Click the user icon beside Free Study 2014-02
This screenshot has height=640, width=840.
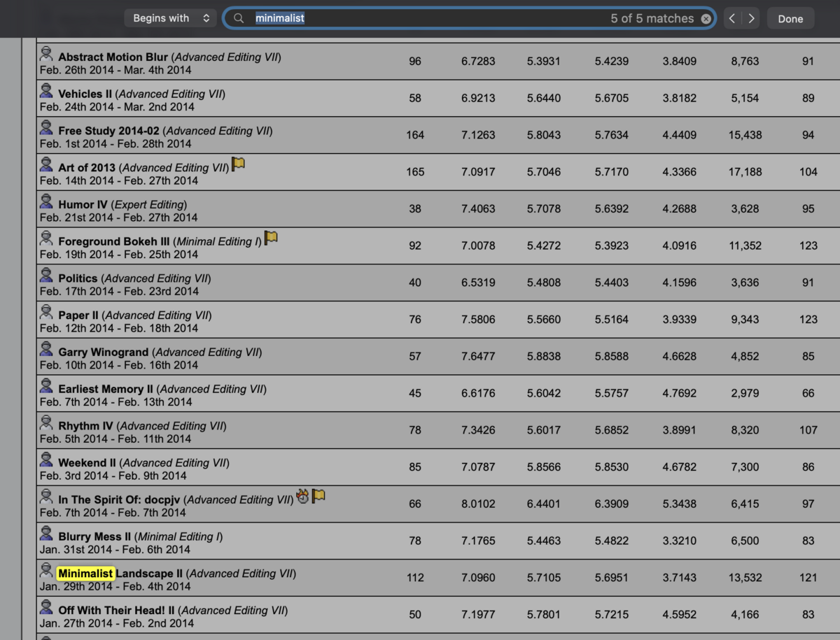[x=46, y=128]
